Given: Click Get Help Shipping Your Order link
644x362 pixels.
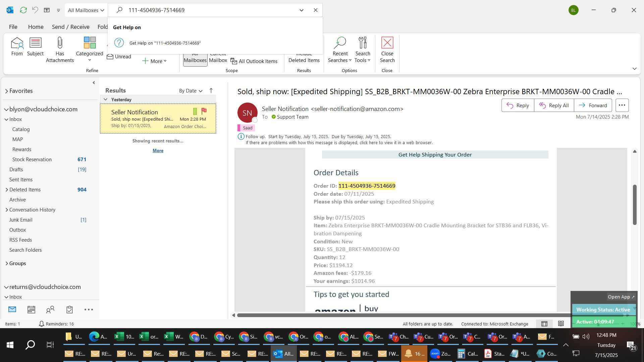Looking at the screenshot, I should pyautogui.click(x=435, y=155).
